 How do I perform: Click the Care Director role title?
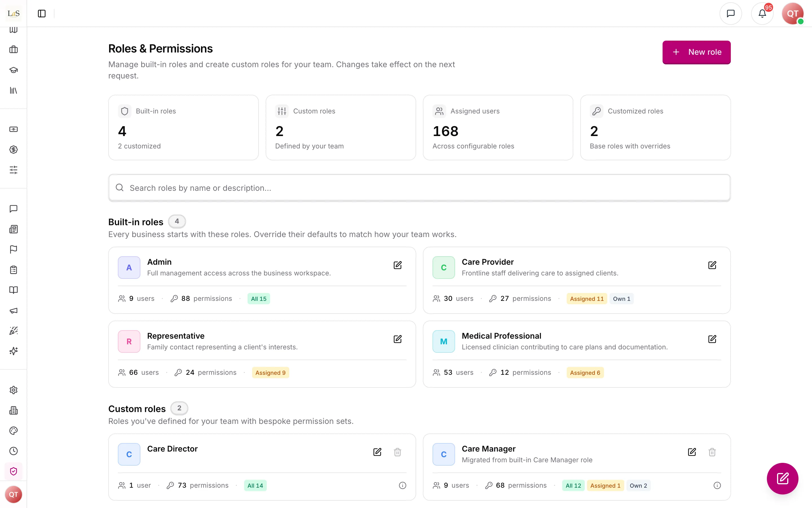173,449
